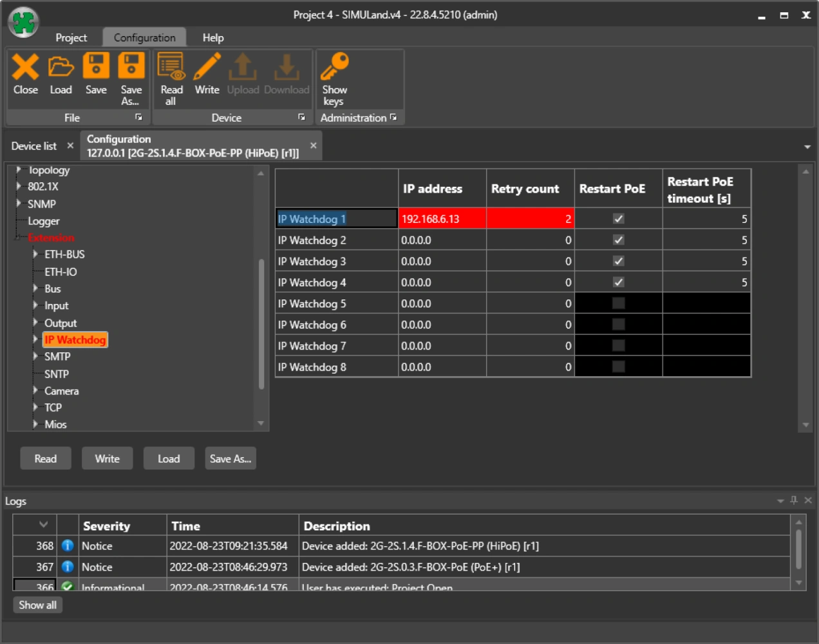This screenshot has width=819, height=644.
Task: Click the Show all logs button
Action: pos(37,605)
